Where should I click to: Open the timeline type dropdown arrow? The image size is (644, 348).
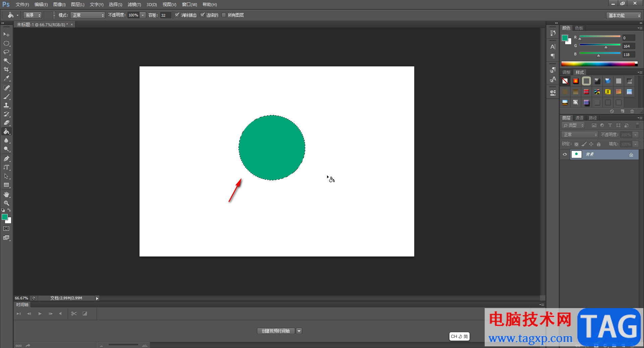pyautogui.click(x=299, y=331)
